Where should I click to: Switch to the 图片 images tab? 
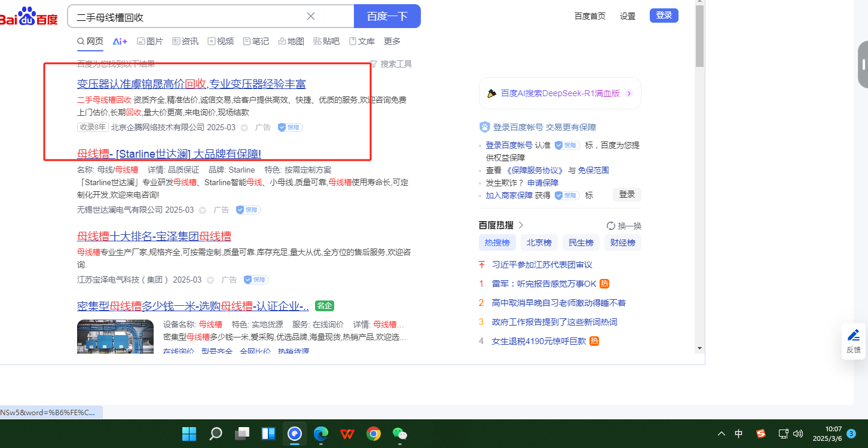[150, 41]
